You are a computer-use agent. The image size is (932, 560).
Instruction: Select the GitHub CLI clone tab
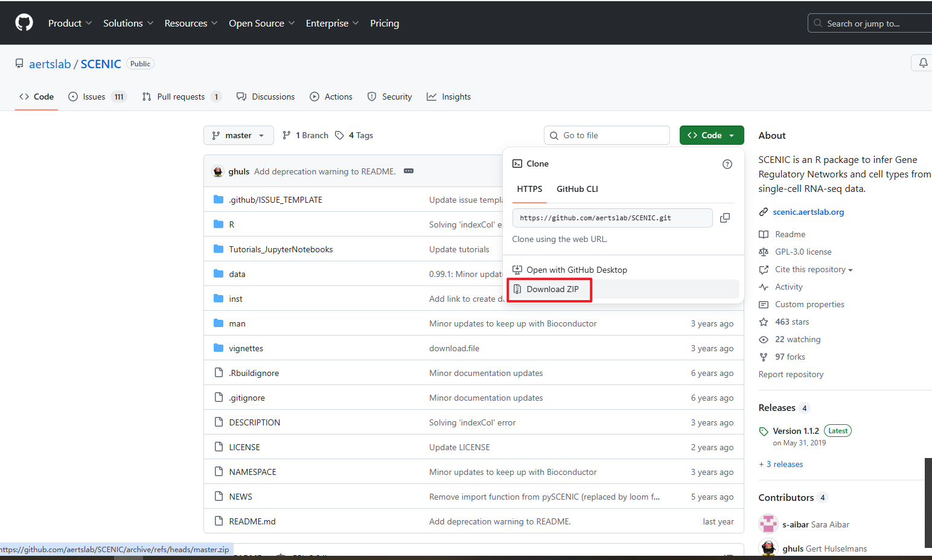577,189
